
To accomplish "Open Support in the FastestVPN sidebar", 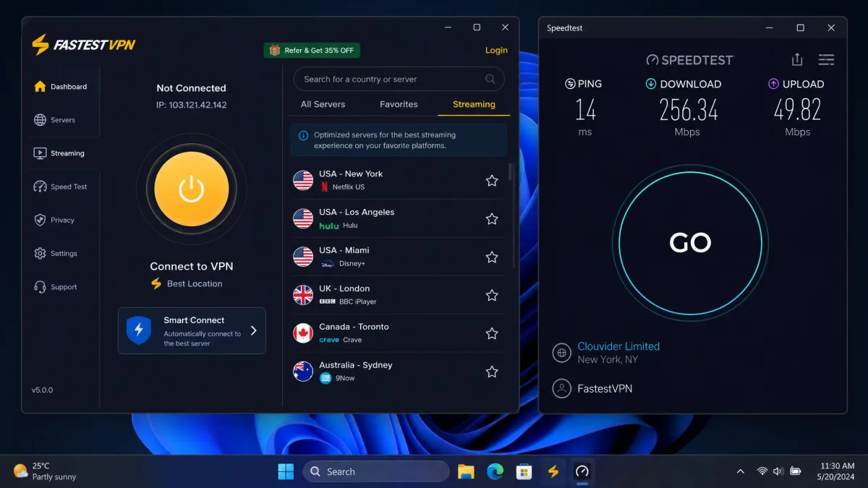I will 56,287.
